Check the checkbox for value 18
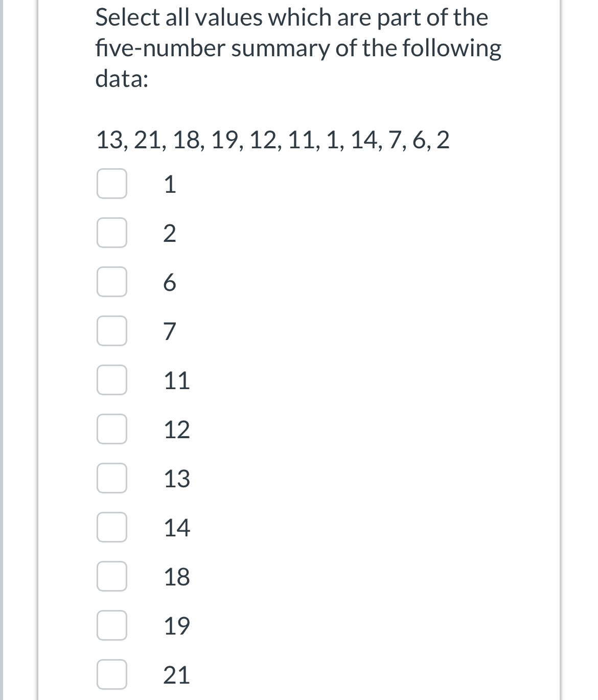Screen dimensions: 598x700 click(x=111, y=577)
